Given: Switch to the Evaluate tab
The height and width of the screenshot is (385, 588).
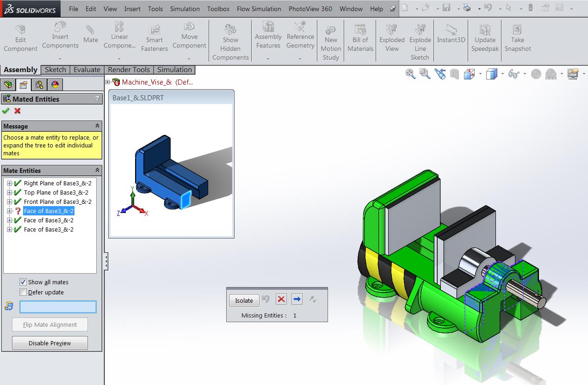Looking at the screenshot, I should click(87, 70).
